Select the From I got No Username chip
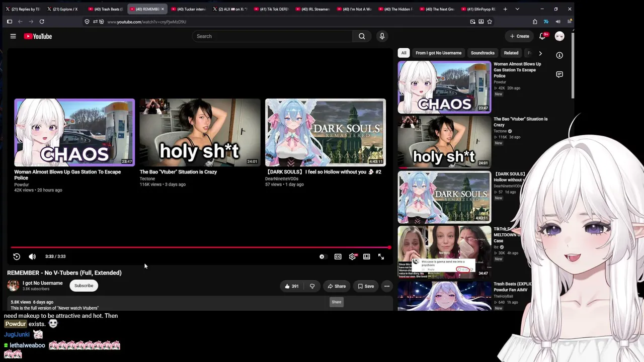644x362 pixels. tap(438, 53)
